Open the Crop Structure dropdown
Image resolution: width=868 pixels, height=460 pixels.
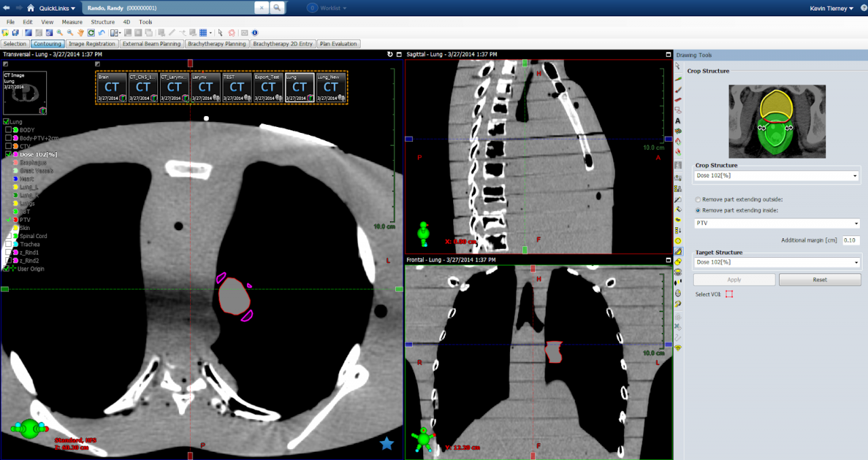click(776, 176)
